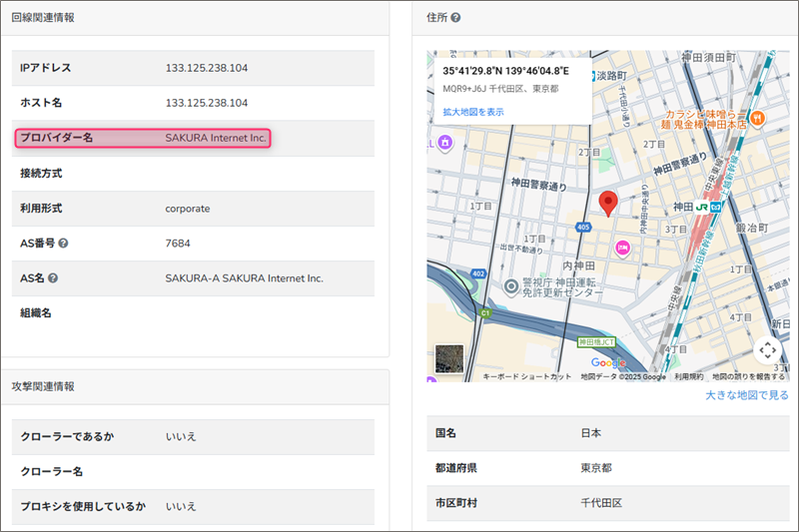This screenshot has width=799, height=532.
Task: Click the AS番号 value 7684
Action: (178, 244)
